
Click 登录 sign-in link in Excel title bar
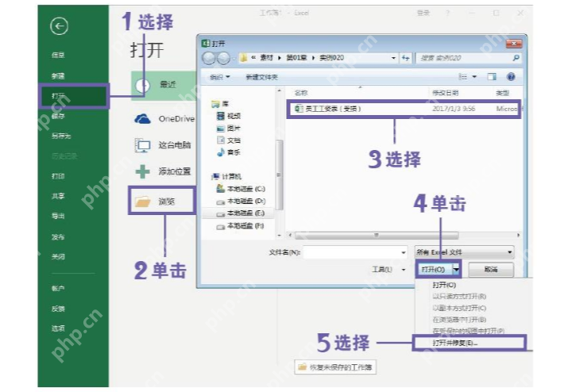(x=423, y=13)
